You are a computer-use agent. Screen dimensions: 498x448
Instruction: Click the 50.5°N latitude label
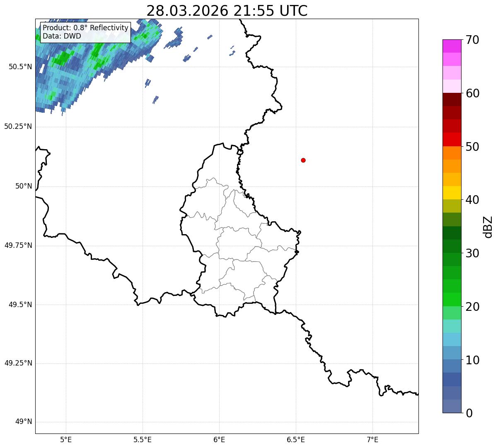tap(20, 67)
